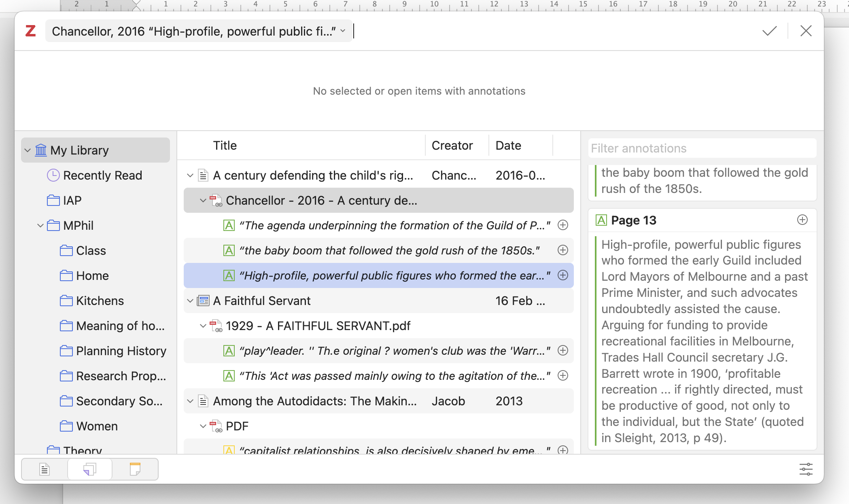Click the Filter annotations search field
Screen dimensions: 849x504
click(x=702, y=148)
